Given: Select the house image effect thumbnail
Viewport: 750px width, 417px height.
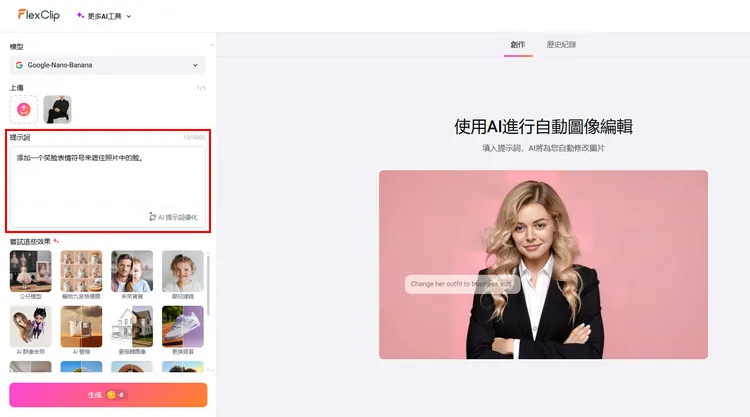Looking at the screenshot, I should pos(132,327).
